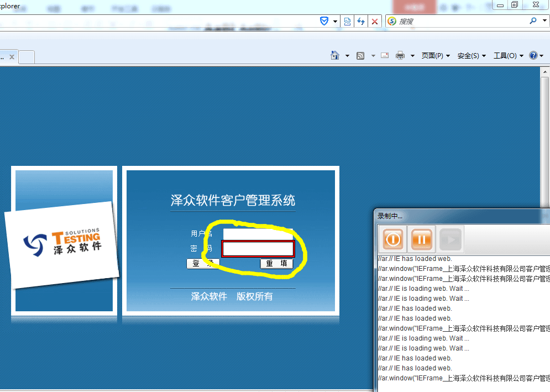The image size is (550, 392).
Task: Open the 页面(P) menu
Action: tap(436, 56)
